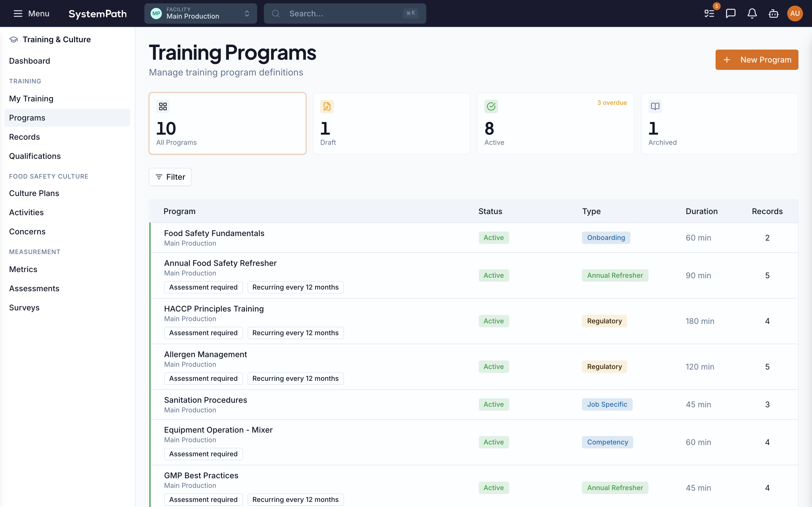
Task: Click the New Program button
Action: pyautogui.click(x=757, y=60)
